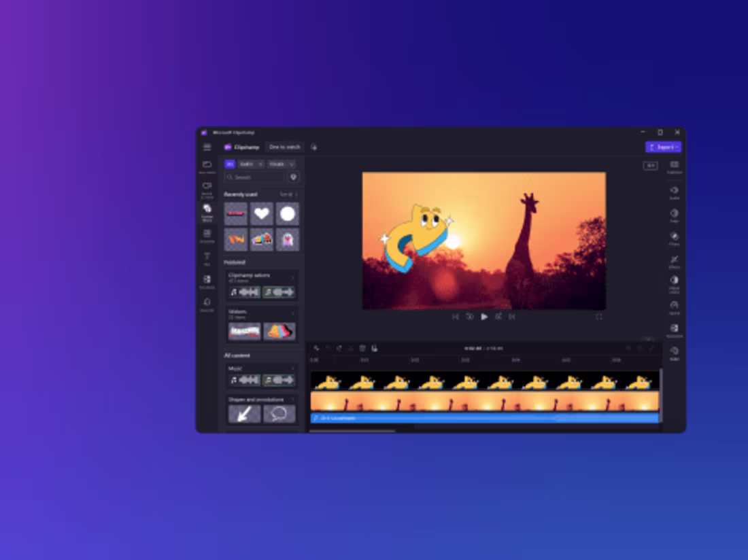Toggle fullscreen preview mode
The width and height of the screenshot is (748, 560).
(599, 317)
